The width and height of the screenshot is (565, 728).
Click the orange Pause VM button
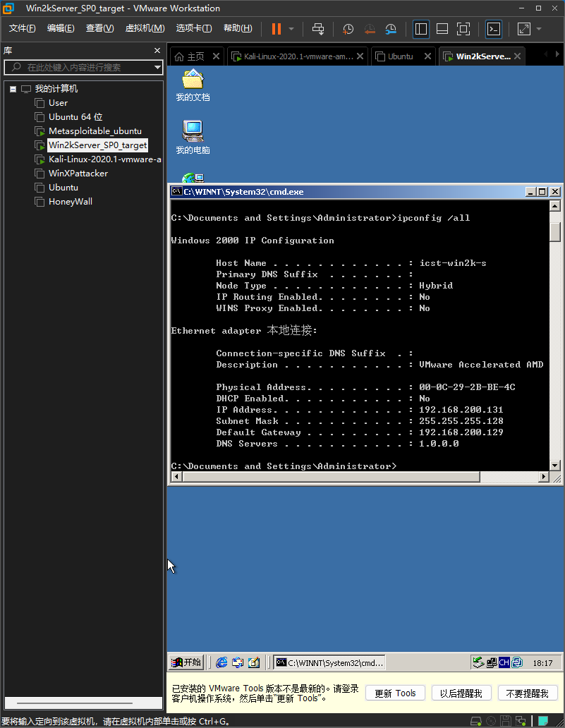pyautogui.click(x=277, y=29)
